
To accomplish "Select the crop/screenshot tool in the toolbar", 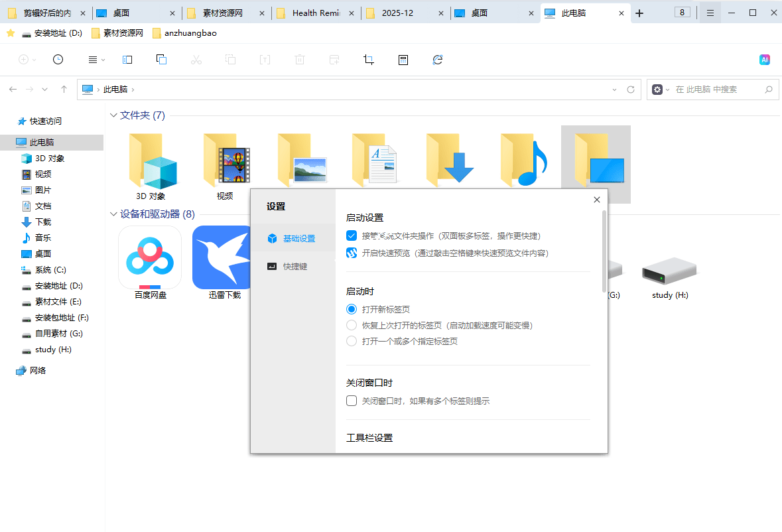I will 368,60.
